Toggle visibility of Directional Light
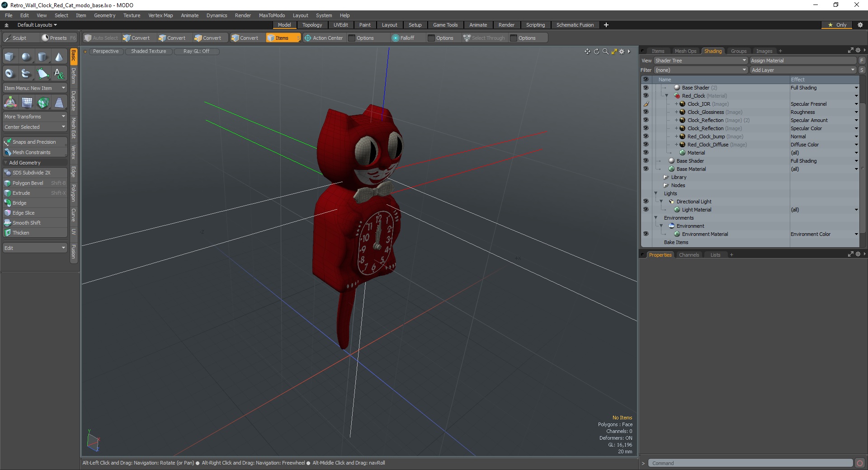This screenshot has height=470, width=868. pos(646,202)
